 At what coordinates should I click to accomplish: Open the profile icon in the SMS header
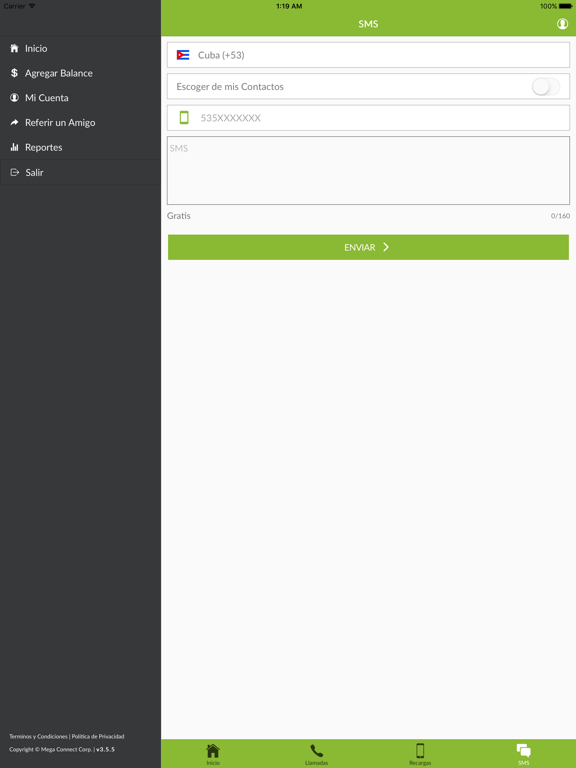point(562,24)
